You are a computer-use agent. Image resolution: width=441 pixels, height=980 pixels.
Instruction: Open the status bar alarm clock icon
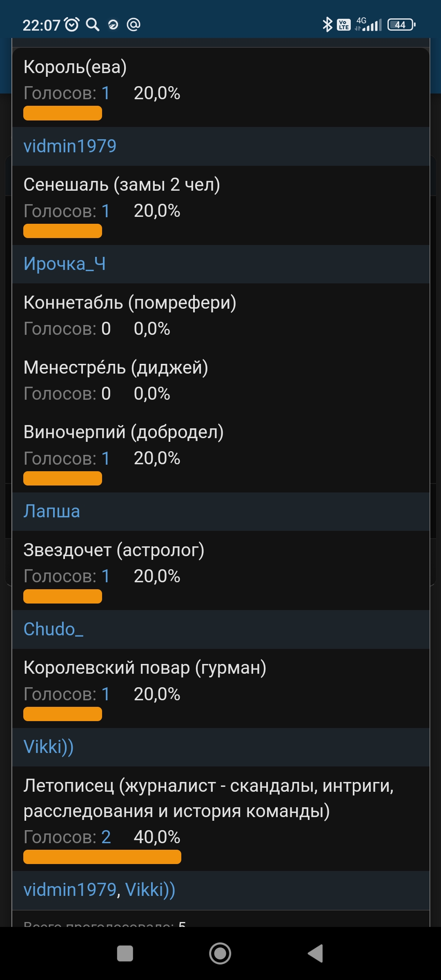[x=71, y=24]
